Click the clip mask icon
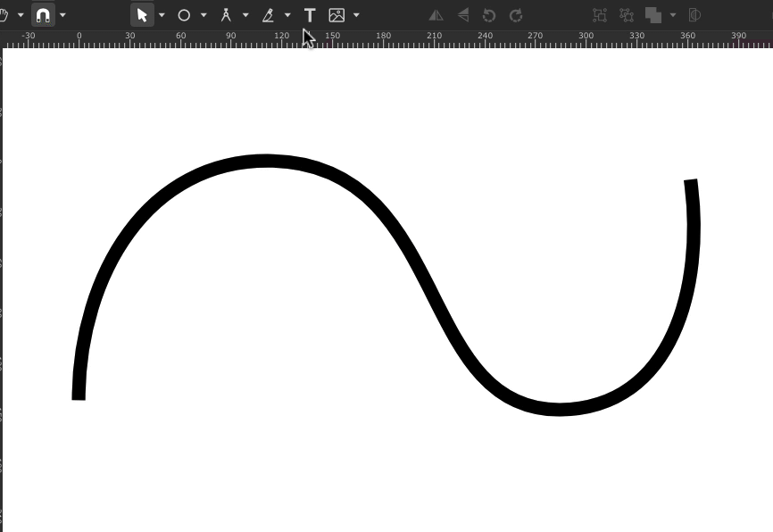Viewport: 773px width, 532px height. click(694, 15)
